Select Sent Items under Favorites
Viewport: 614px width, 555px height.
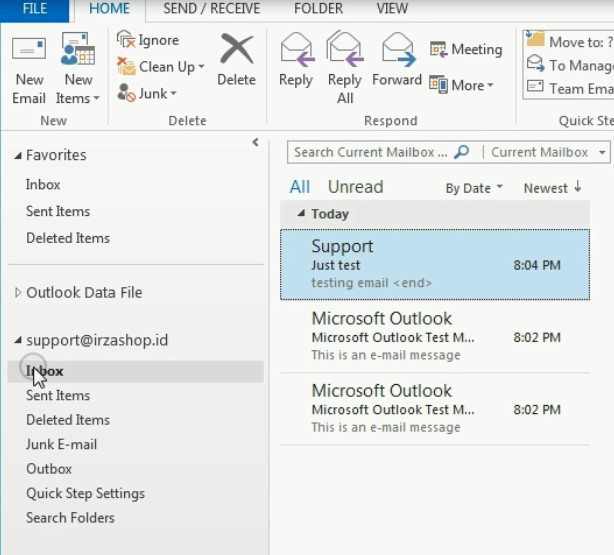(x=58, y=212)
